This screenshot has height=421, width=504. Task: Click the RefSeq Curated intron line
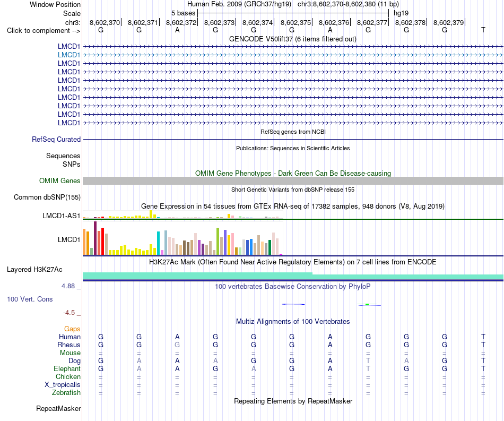click(x=293, y=139)
